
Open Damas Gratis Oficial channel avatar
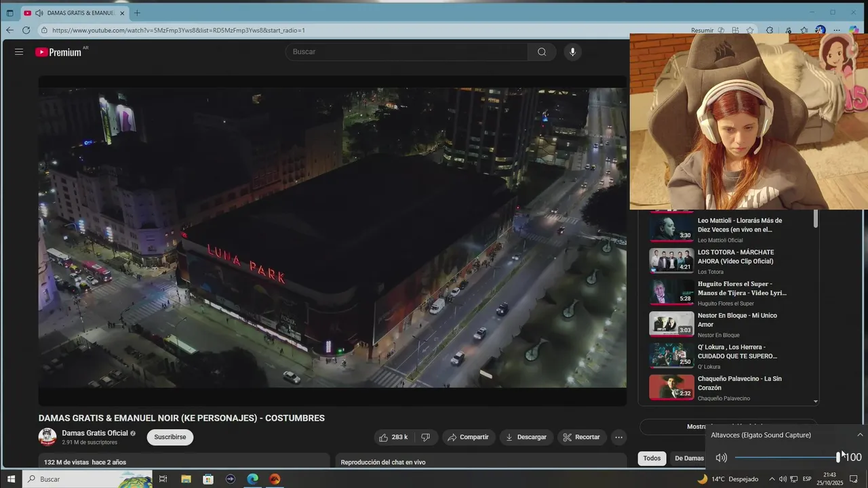[47, 437]
